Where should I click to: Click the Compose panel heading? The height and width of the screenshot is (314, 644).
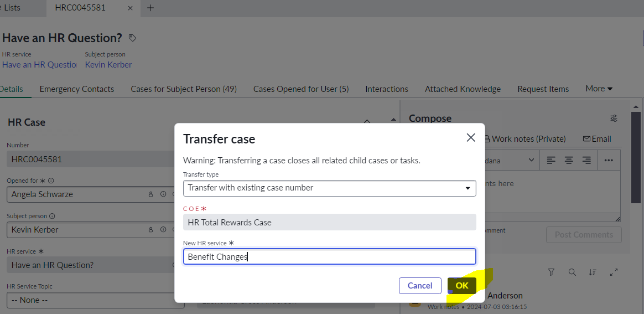(430, 119)
